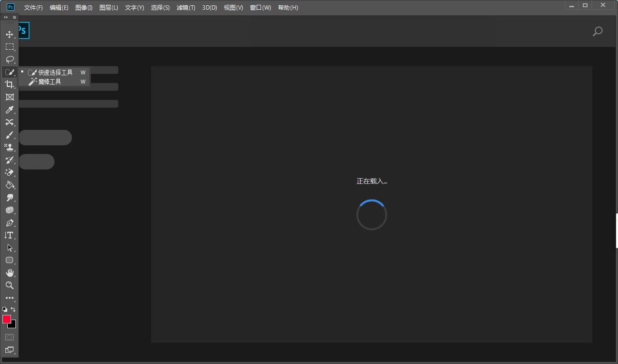Select the Pattern Stamp tool
Image resolution: width=618 pixels, height=364 pixels.
point(9,147)
